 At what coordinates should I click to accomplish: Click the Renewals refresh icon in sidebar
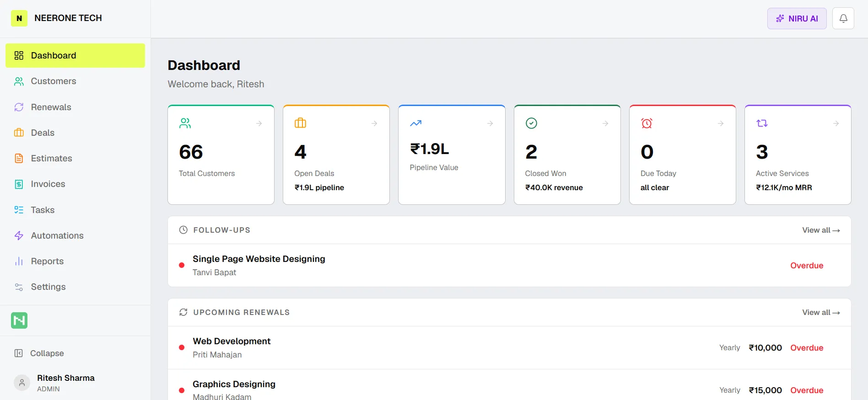(19, 107)
